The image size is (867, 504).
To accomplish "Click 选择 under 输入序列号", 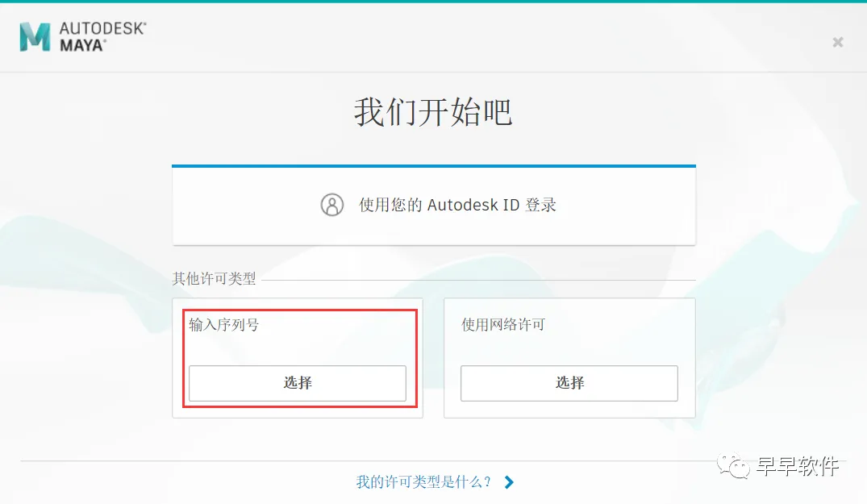I will pyautogui.click(x=298, y=383).
